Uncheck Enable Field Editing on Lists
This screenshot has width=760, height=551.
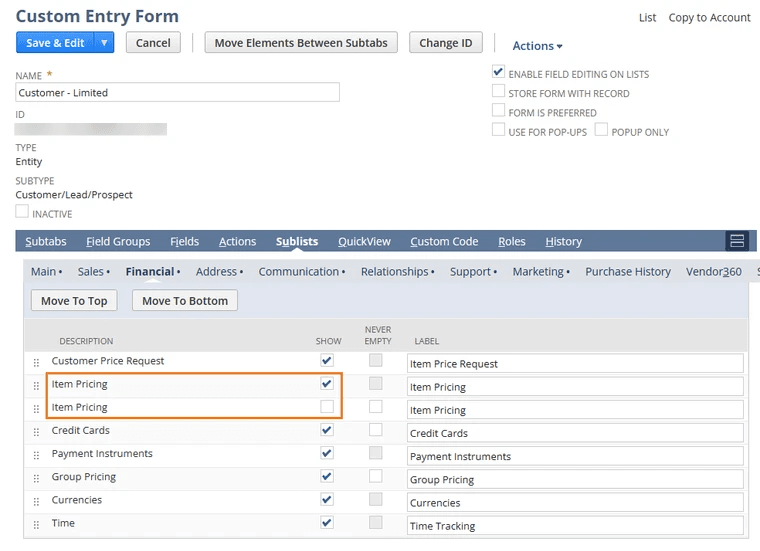(x=498, y=72)
